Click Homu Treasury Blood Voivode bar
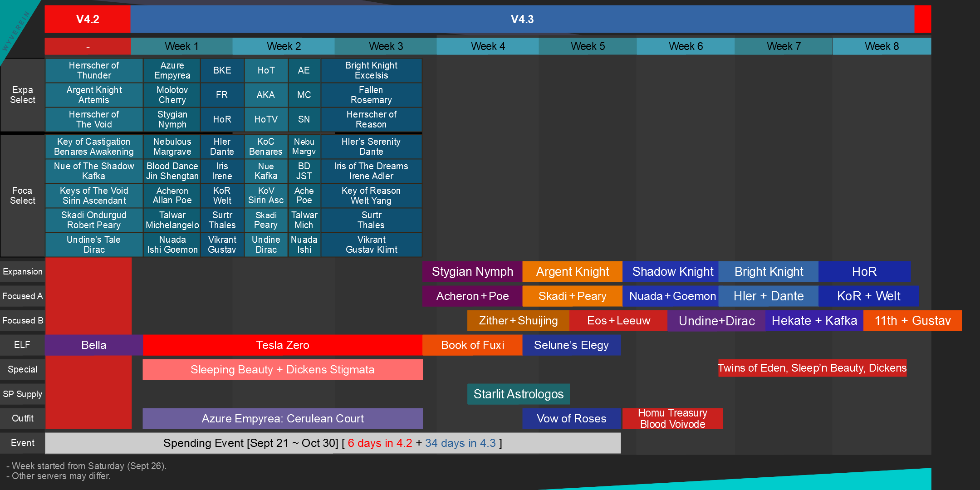980x490 pixels. 672,418
